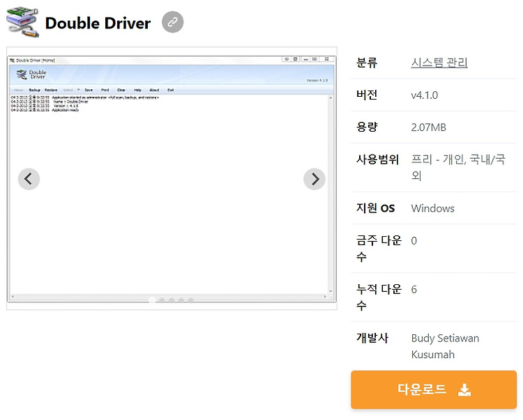Click the 버전 label
523x420 pixels.
(367, 95)
